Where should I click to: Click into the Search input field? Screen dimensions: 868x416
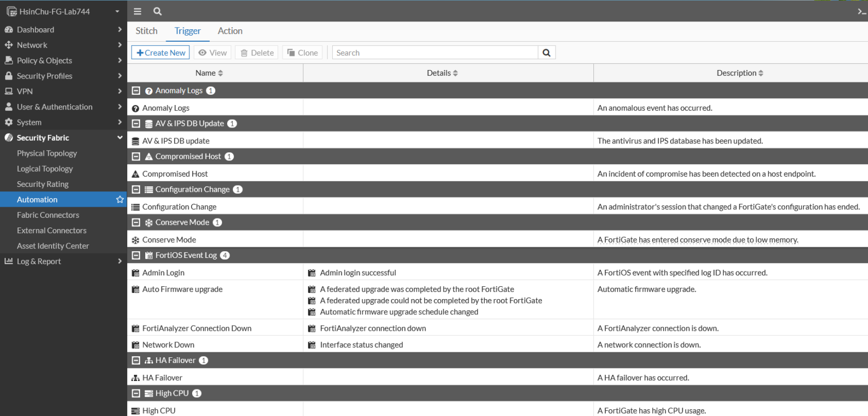pos(435,52)
